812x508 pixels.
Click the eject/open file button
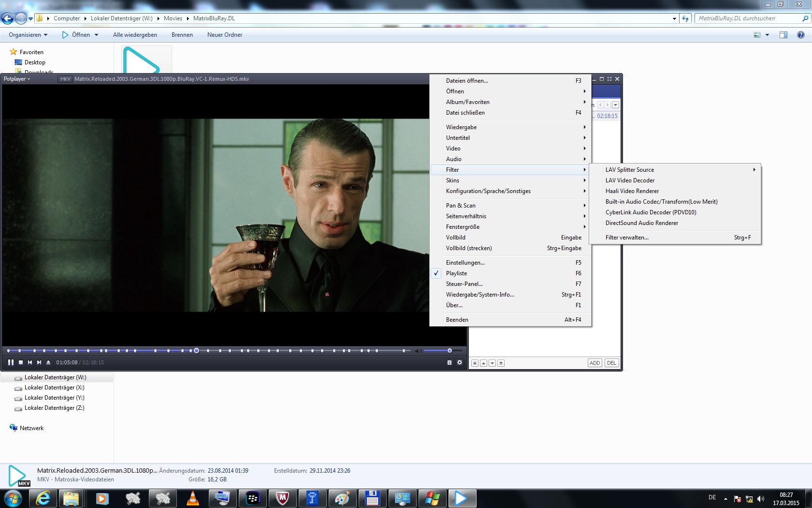(48, 362)
